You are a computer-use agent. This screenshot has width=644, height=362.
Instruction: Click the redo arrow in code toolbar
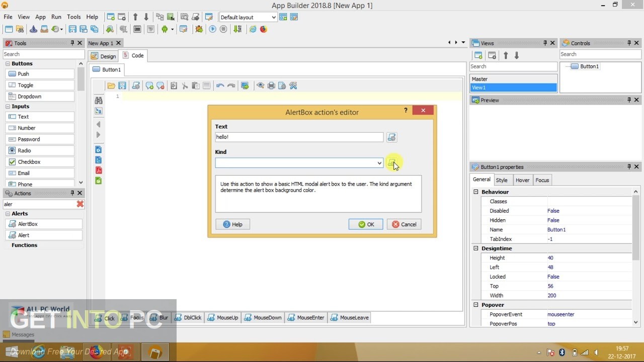point(231,86)
